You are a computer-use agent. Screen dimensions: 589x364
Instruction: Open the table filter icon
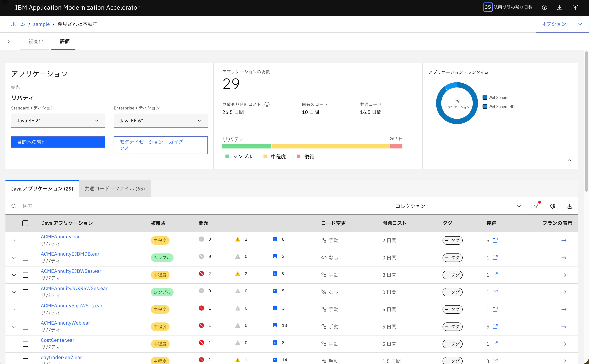point(535,206)
